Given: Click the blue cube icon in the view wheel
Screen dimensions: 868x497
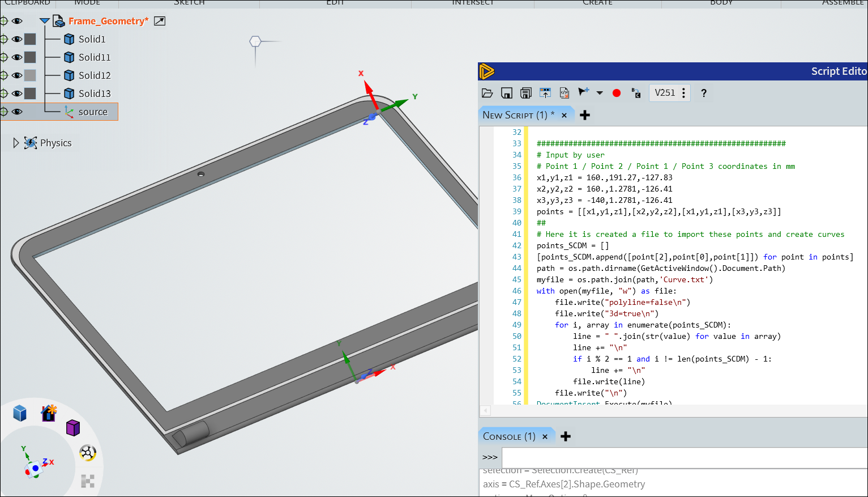Looking at the screenshot, I should tap(20, 413).
